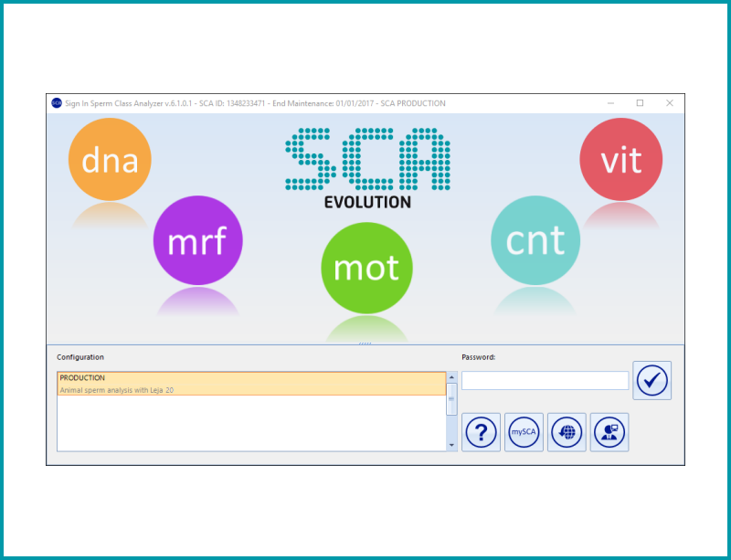The width and height of the screenshot is (731, 560).
Task: Click 'Animal sperm analysis with Leja 20' description
Action: [x=117, y=390]
